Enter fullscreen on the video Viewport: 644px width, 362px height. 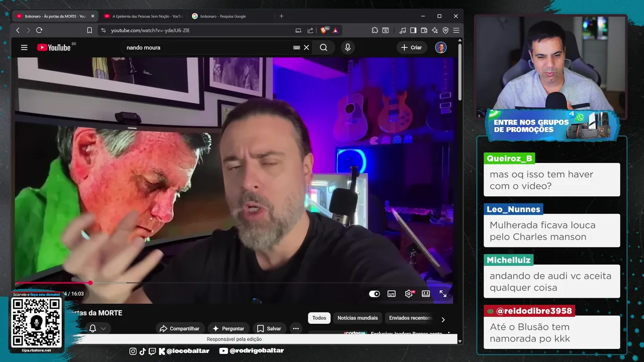pyautogui.click(x=443, y=294)
